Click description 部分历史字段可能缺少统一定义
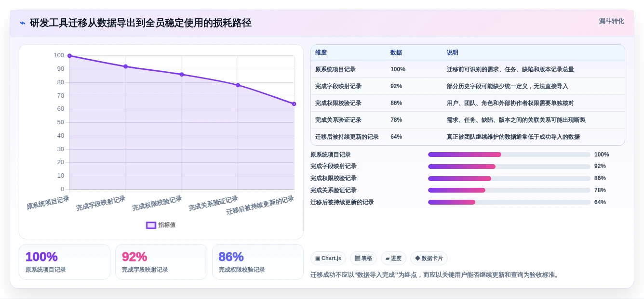The width and height of the screenshot is (644, 299). [x=508, y=86]
